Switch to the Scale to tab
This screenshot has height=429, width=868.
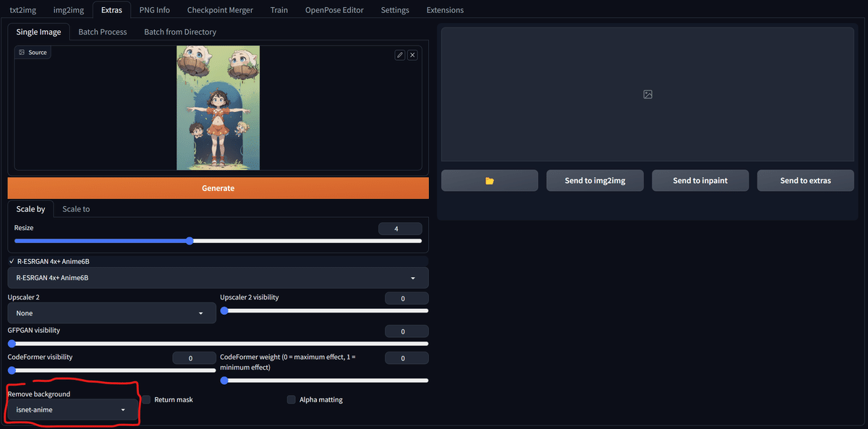[76, 209]
